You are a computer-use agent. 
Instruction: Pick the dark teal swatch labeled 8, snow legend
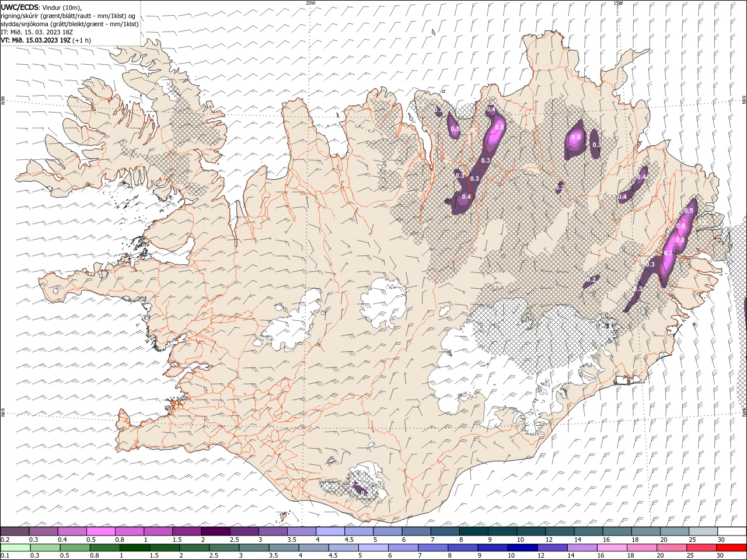(474, 531)
